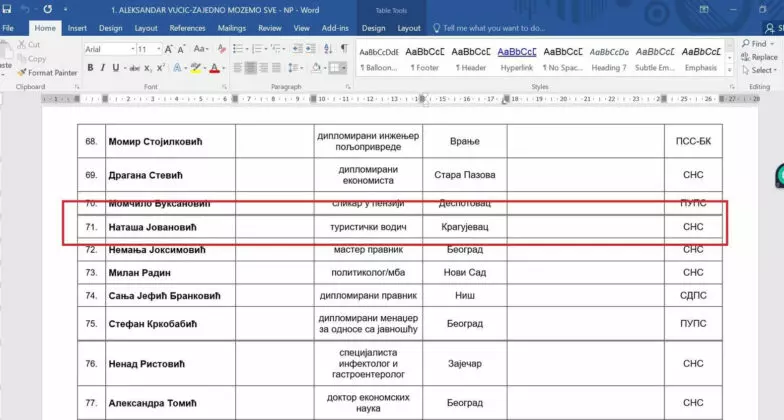
Task: Click the Replace button
Action: [762, 58]
